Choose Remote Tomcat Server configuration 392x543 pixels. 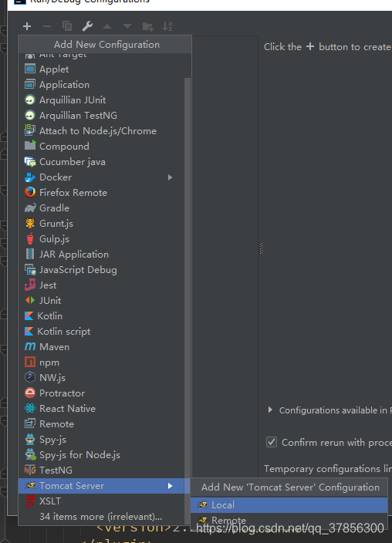(x=289, y=520)
